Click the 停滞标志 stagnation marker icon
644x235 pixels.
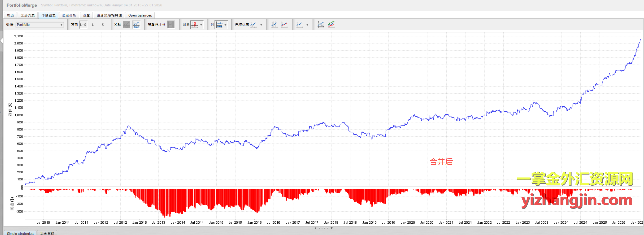[x=254, y=25]
